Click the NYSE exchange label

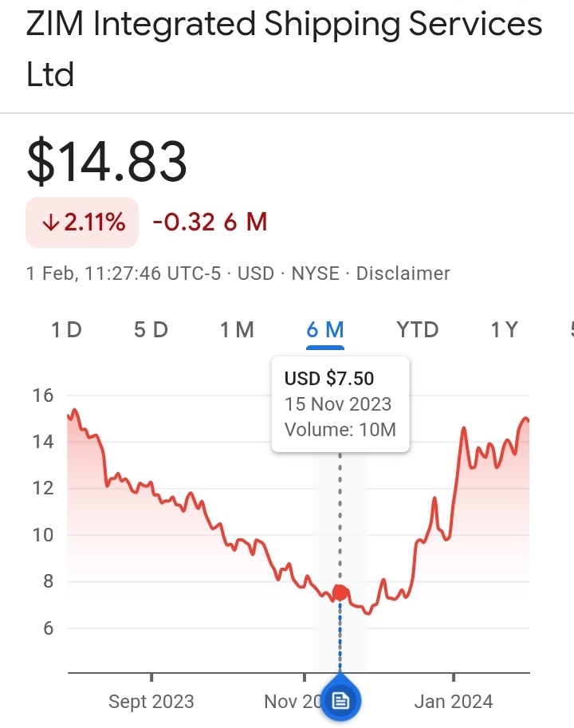coord(314,273)
